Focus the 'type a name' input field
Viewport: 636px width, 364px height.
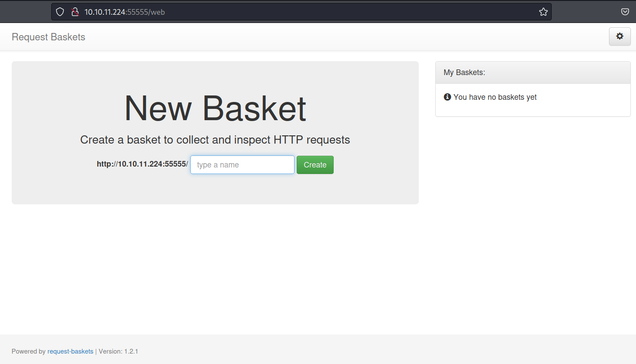tap(242, 164)
